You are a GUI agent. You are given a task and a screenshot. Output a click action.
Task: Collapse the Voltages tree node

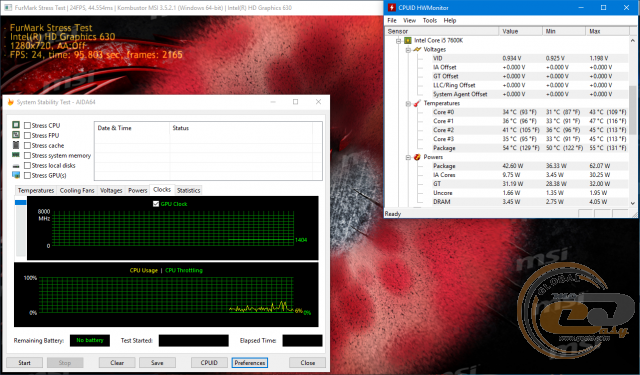[408, 50]
